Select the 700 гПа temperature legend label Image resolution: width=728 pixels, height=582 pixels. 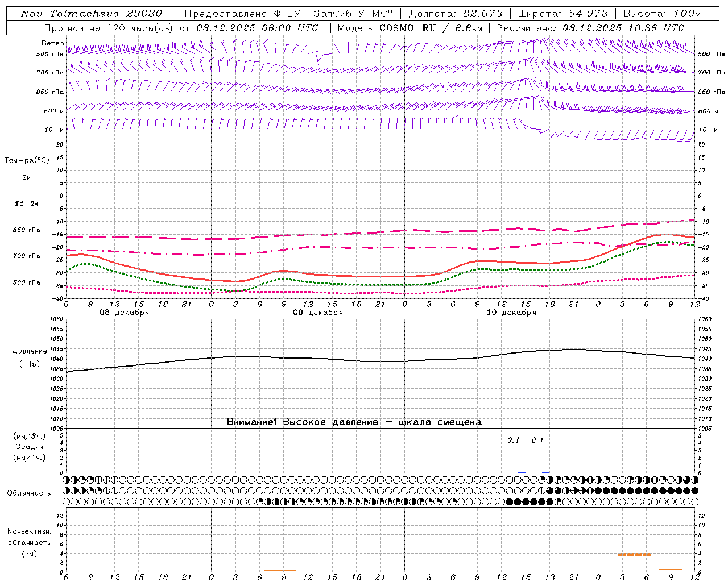tap(27, 256)
